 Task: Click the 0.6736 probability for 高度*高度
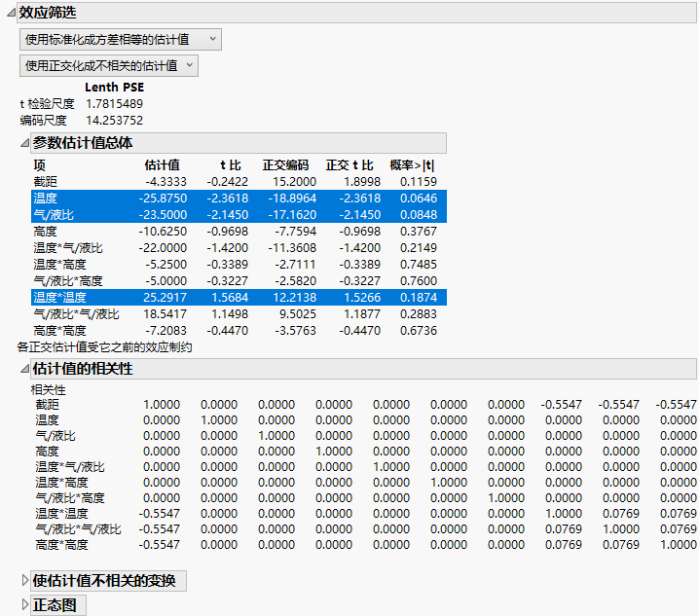(x=419, y=330)
